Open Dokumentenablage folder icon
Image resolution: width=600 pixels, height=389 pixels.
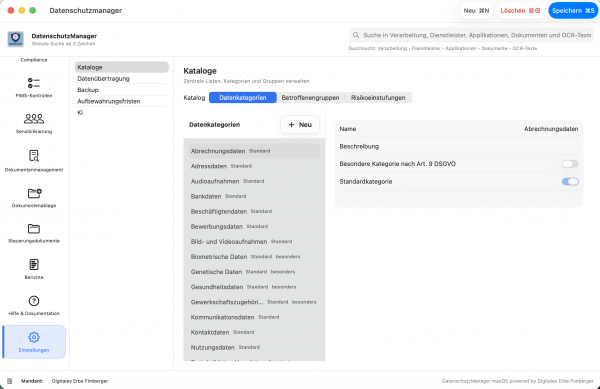[34, 193]
